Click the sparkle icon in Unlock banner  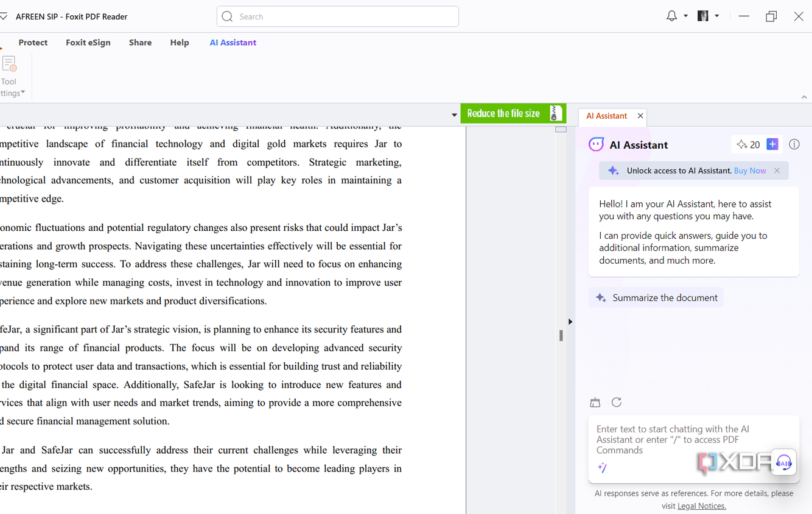(614, 171)
